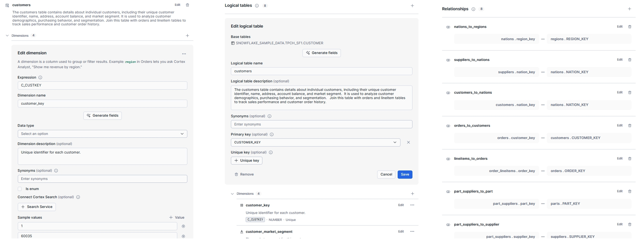Focus the Synonyms field in Edit logical table
The width and height of the screenshot is (644, 248).
coord(321,124)
